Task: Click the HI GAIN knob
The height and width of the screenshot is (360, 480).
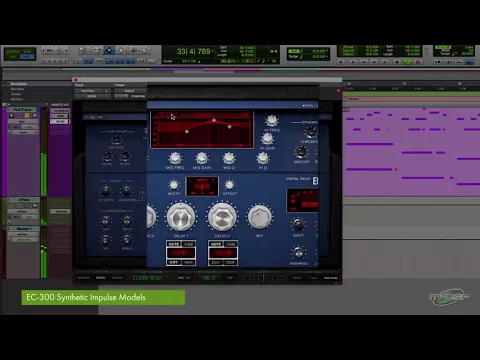Action: click(268, 138)
